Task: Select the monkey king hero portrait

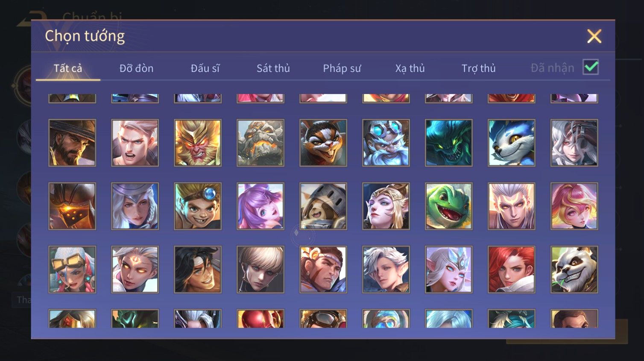Action: tap(198, 143)
